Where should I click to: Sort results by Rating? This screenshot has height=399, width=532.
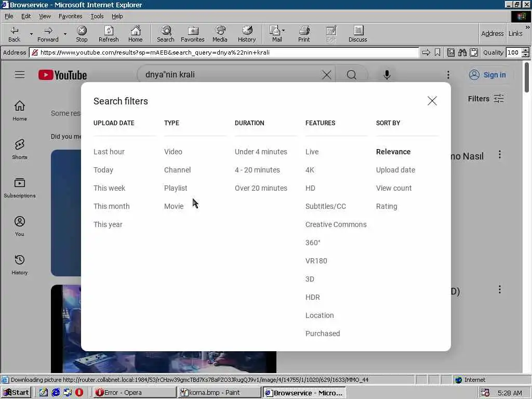[x=387, y=206]
